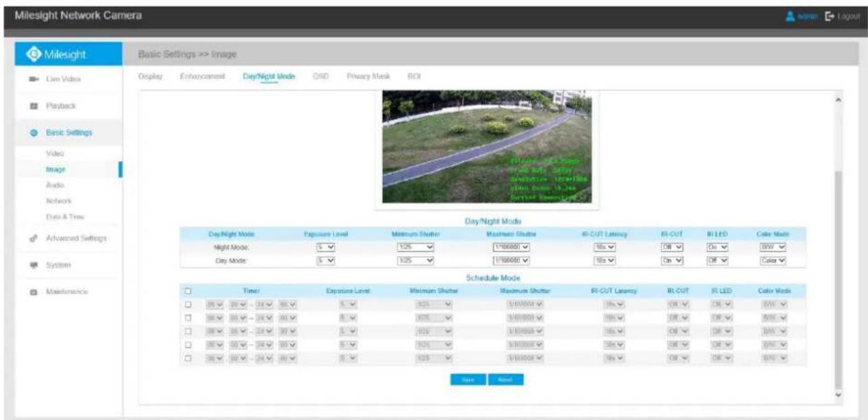Viewport: 868px width, 420px height.
Task: Expand the Maintenance menu
Action: coord(68,292)
